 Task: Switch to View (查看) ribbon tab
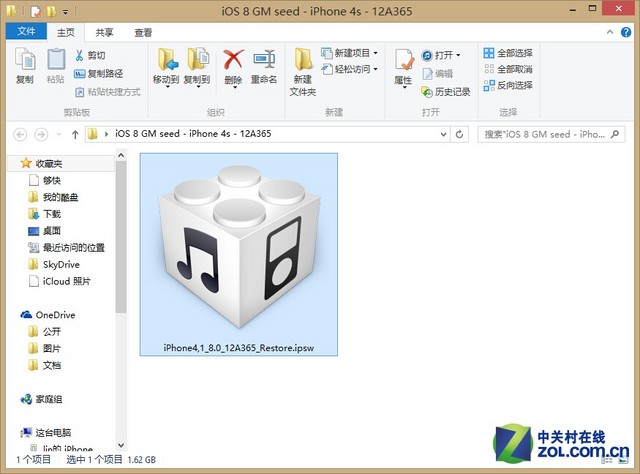click(143, 33)
